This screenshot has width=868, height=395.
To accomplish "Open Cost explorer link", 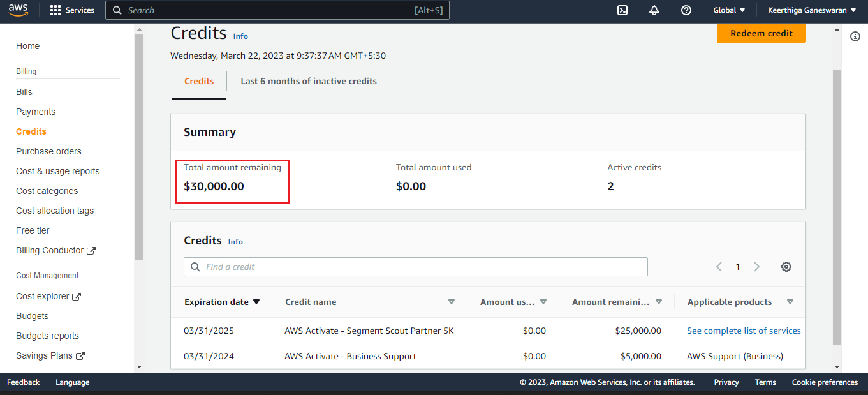I will click(43, 296).
